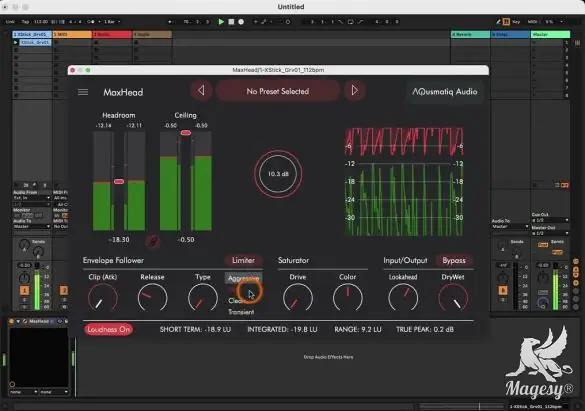Click the RANGE 9.2 LU readout
585x411 pixels.
pos(357,329)
